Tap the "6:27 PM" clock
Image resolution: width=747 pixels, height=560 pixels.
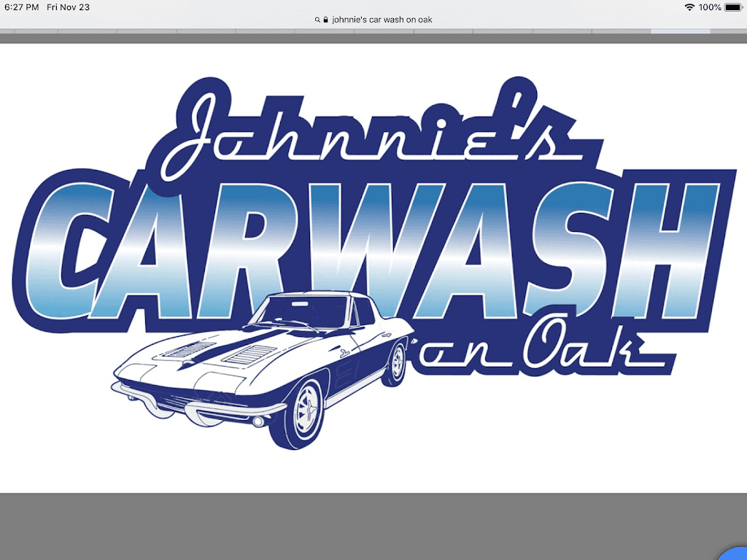21,7
